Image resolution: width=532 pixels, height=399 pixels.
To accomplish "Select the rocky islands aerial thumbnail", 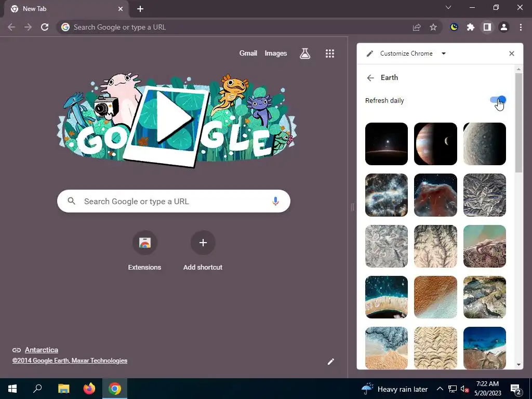I will tap(485, 297).
